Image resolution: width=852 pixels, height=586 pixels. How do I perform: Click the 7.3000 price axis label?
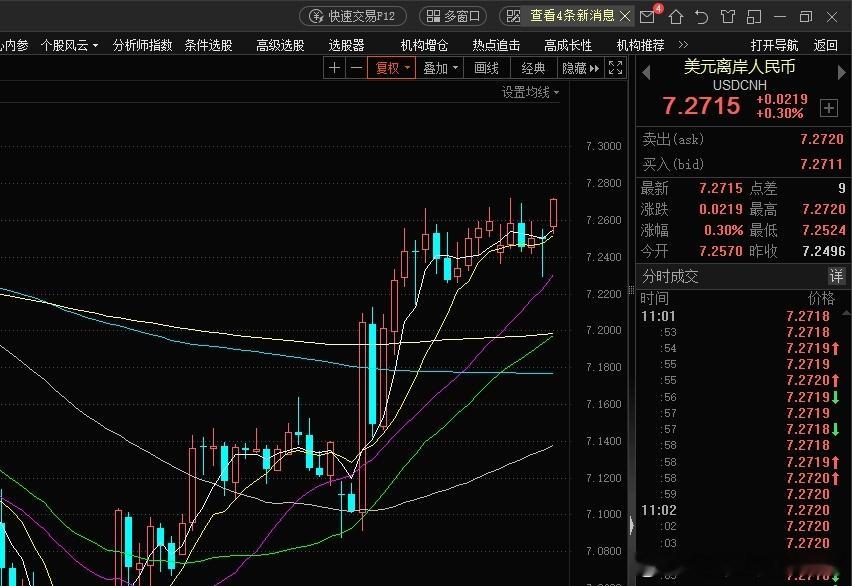tap(603, 146)
